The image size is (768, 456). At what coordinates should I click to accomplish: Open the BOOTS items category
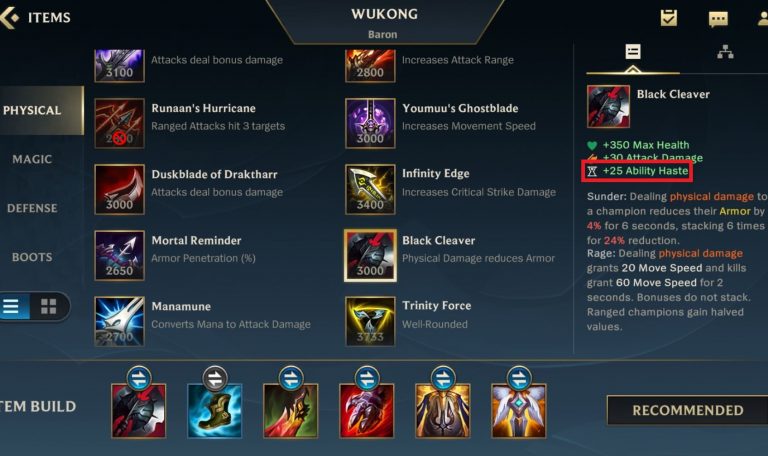[32, 257]
